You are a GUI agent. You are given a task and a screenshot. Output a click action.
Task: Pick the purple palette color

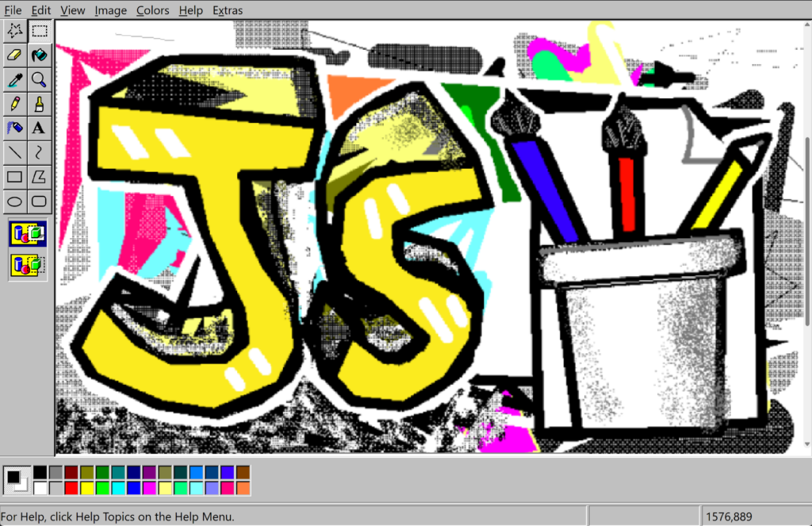pyautogui.click(x=149, y=472)
